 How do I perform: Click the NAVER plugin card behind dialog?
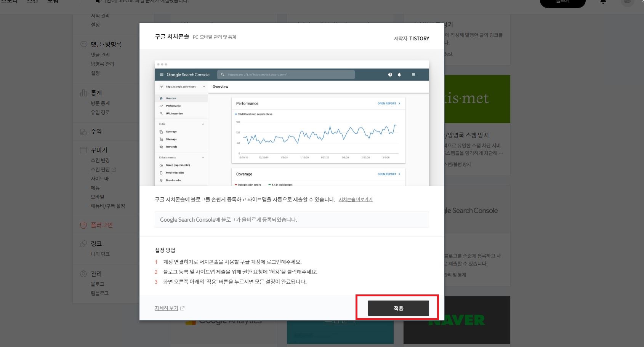pos(457,320)
